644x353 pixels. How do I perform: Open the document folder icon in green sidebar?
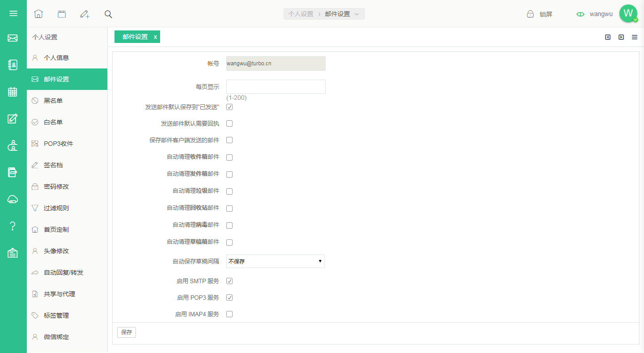pos(13,172)
